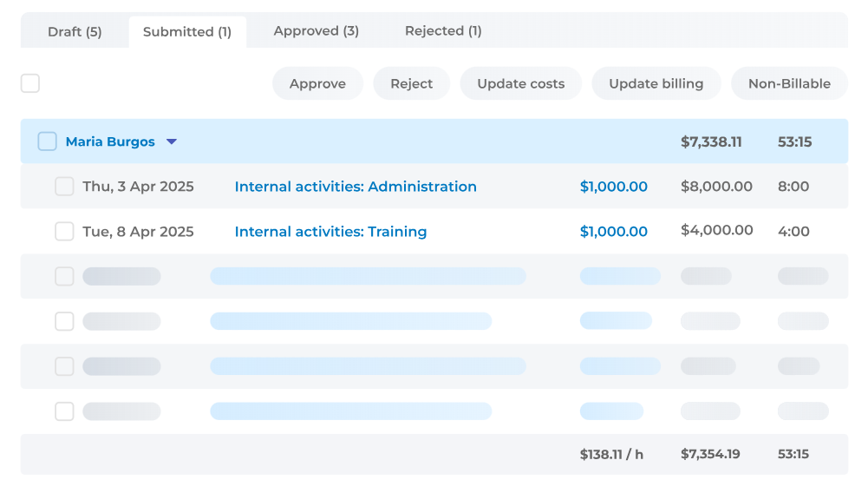Open the Approved (3) tab
This screenshot has height=493, width=868.
click(317, 31)
